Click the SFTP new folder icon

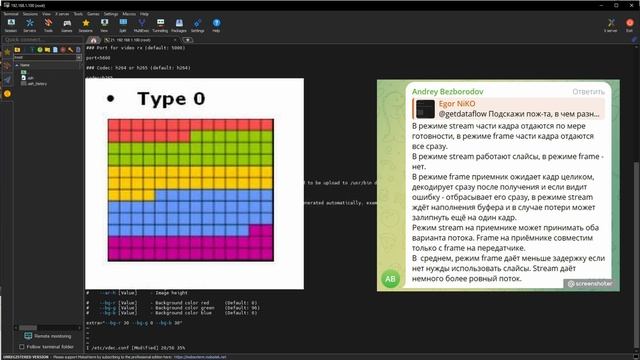pos(47,50)
